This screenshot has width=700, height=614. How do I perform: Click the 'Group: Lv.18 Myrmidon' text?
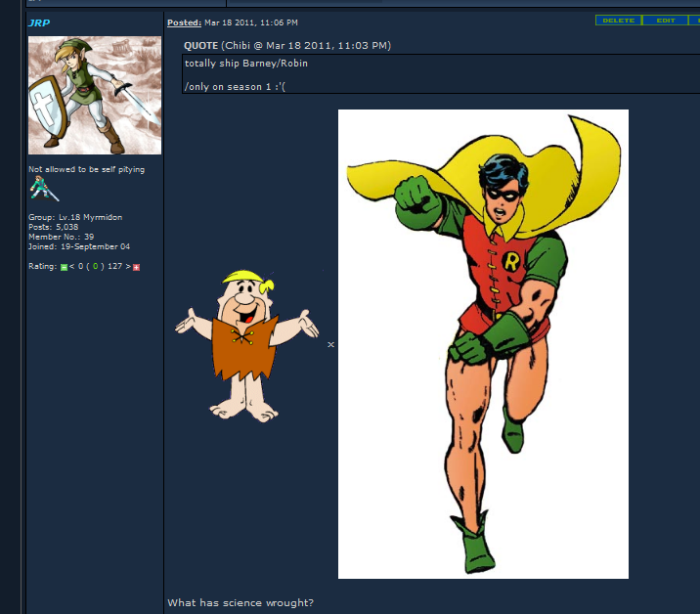click(75, 217)
